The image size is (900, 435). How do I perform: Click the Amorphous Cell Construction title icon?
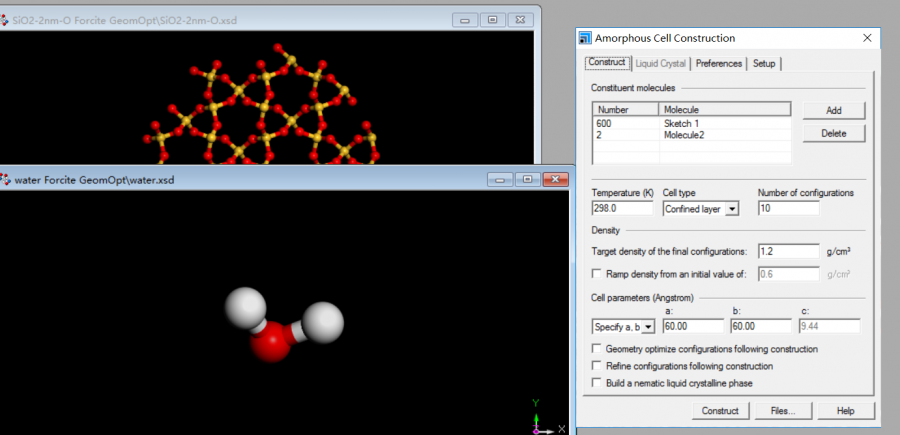tap(585, 38)
